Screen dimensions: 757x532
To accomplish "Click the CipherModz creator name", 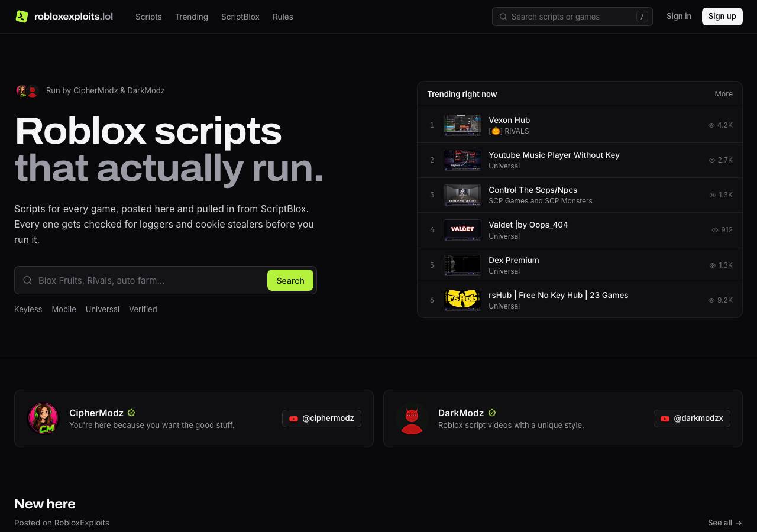I will [96, 413].
